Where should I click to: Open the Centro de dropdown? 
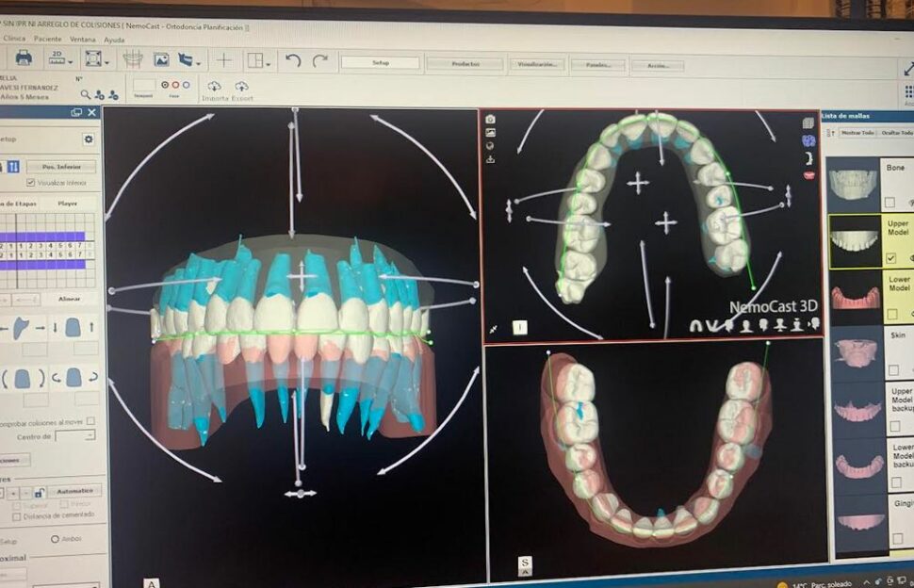coord(90,435)
